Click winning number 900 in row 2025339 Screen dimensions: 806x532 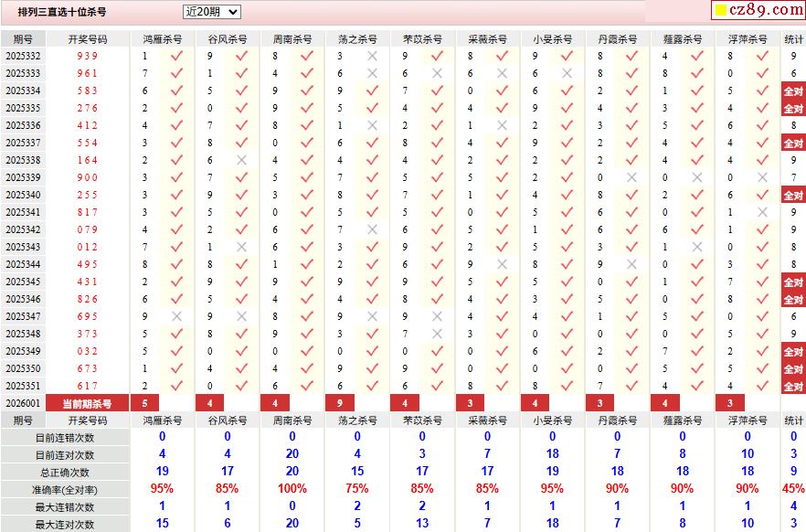[x=87, y=177]
